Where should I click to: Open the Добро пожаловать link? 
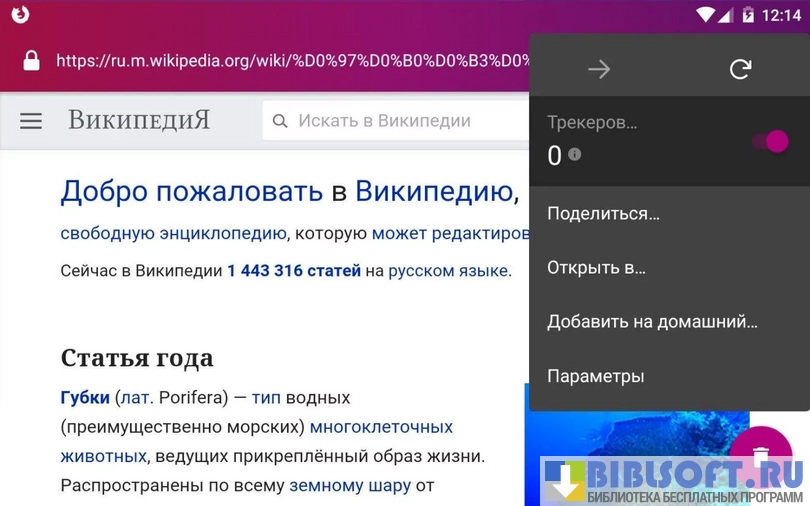point(191,191)
